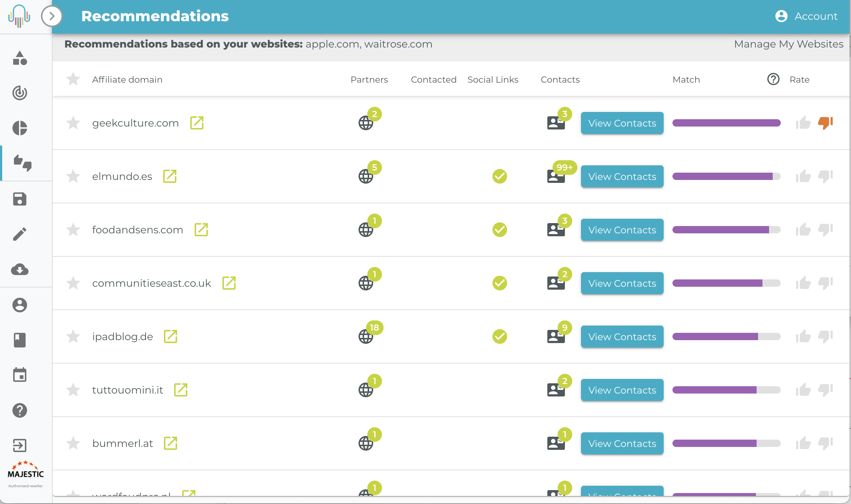Thumbs down the tuttouomini.it recommendation
Image resolution: width=851 pixels, height=504 pixels.
pyautogui.click(x=825, y=390)
